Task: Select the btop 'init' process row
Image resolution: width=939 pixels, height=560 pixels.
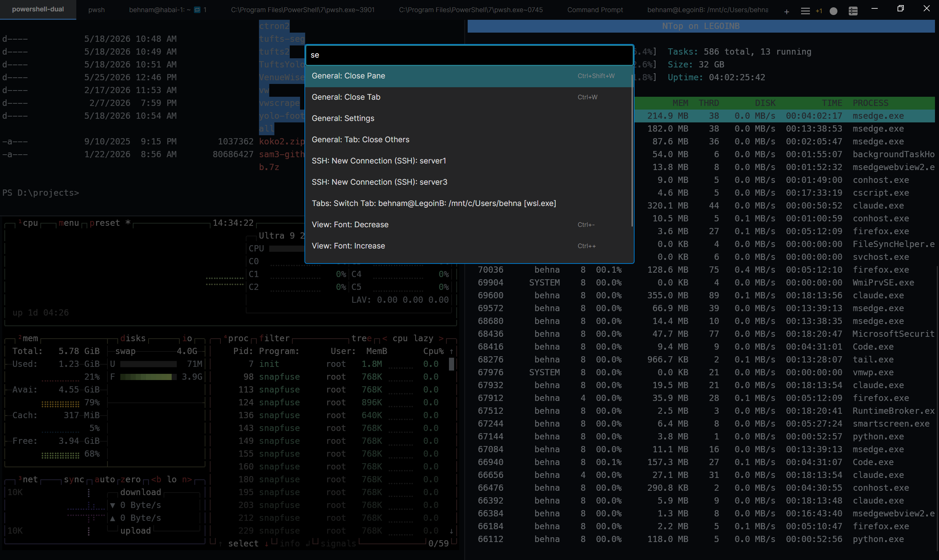Action: (x=330, y=364)
